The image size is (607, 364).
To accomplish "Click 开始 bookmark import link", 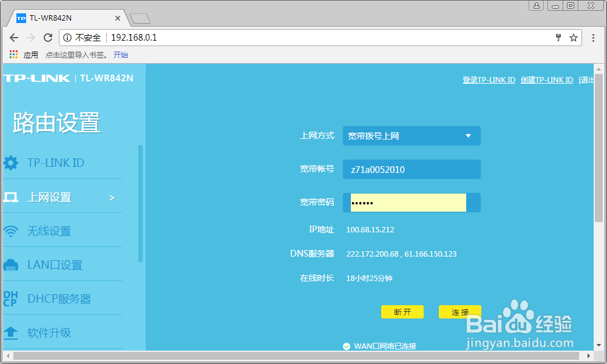I will [x=120, y=55].
